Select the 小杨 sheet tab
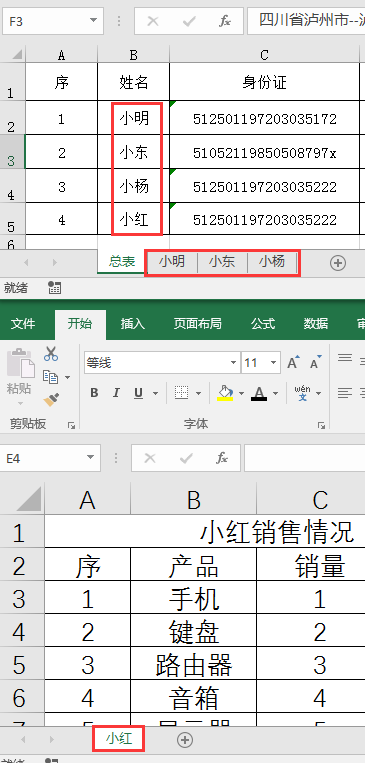 [x=272, y=262]
